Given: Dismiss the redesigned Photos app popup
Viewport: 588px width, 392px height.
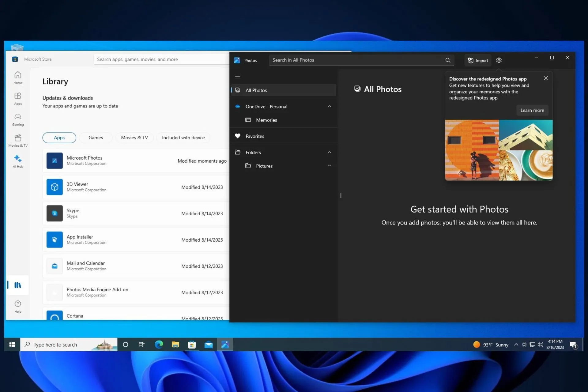Looking at the screenshot, I should pos(546,78).
